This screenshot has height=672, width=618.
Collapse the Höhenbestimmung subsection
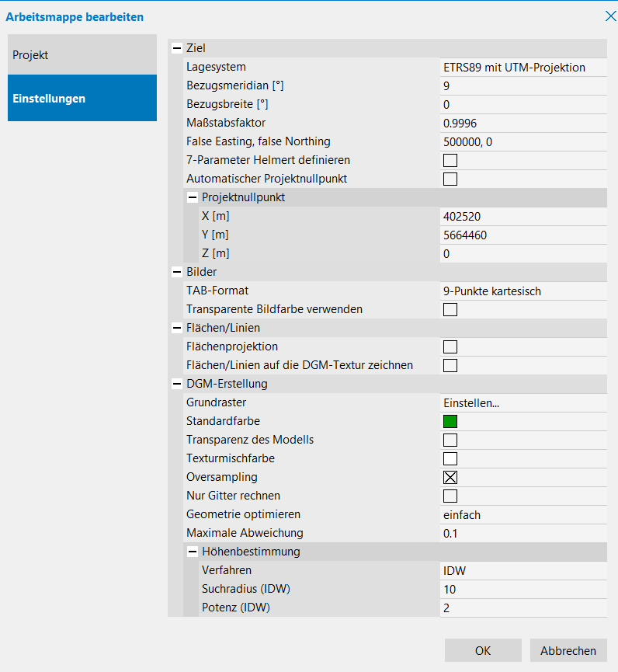point(193,552)
